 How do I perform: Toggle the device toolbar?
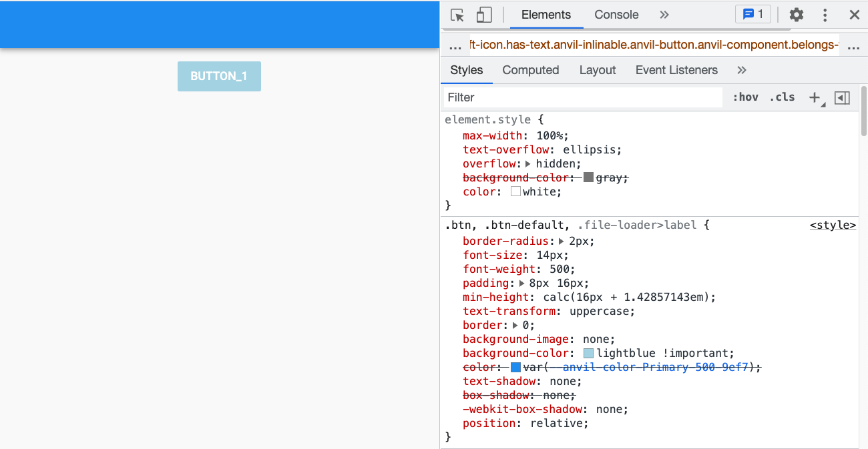tap(484, 14)
